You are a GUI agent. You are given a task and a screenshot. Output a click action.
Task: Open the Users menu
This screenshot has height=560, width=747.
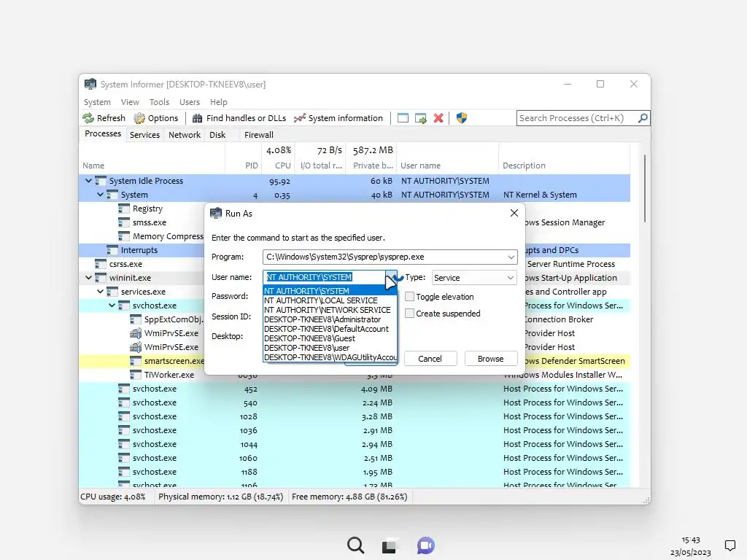(190, 102)
